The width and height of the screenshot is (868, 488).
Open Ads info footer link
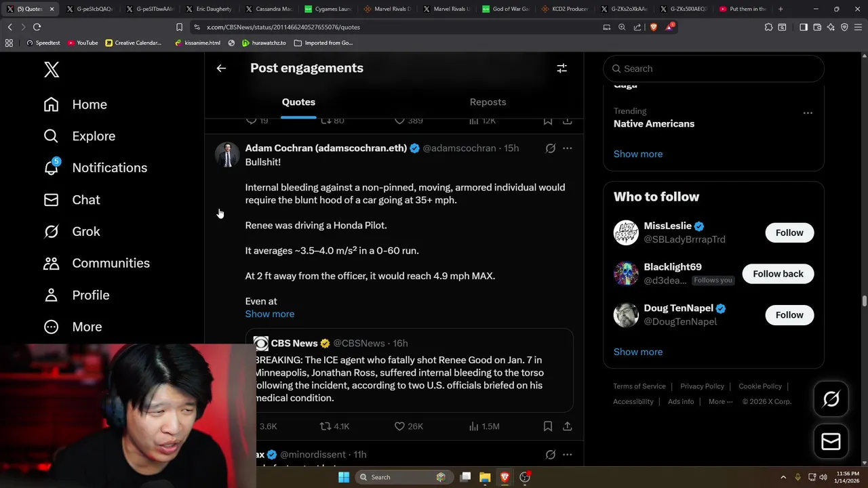point(681,402)
